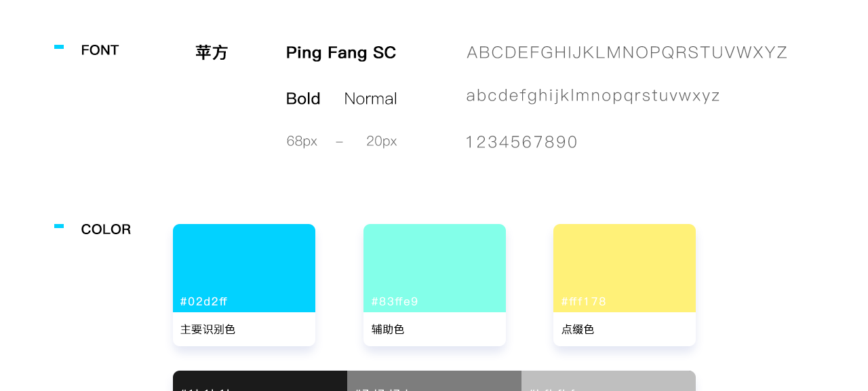Click the Ping Fang SC title
Image resolution: width=868 pixels, height=391 pixels.
pyautogui.click(x=341, y=53)
